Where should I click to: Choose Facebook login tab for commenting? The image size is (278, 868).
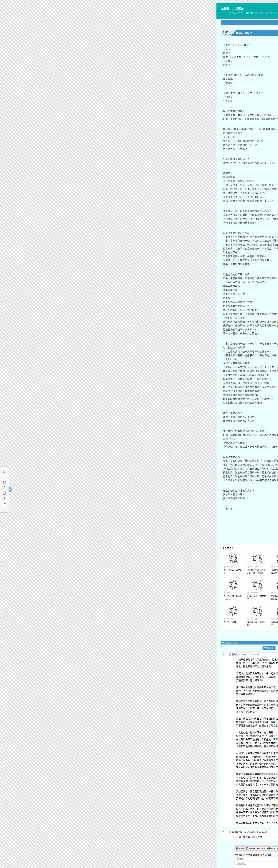[x=251, y=848]
